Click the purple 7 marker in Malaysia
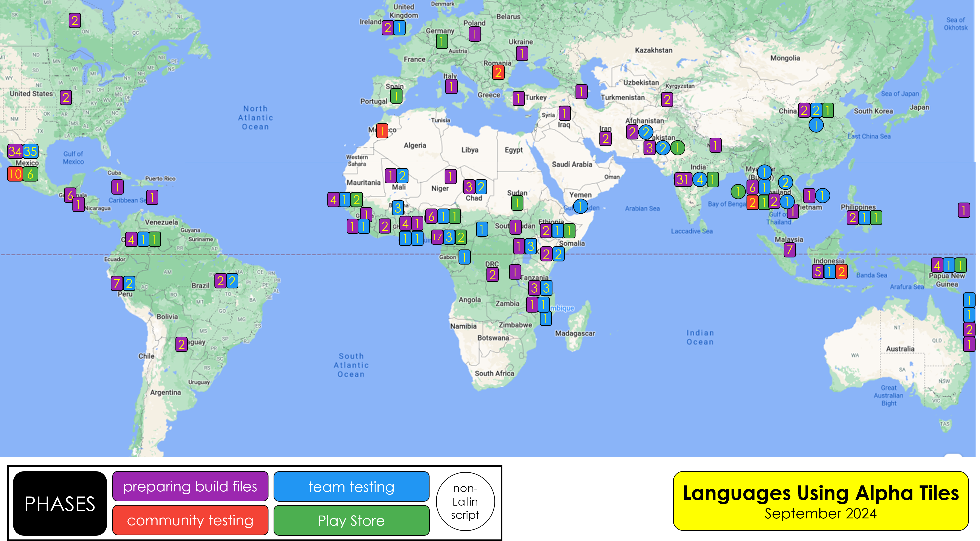The image size is (980, 541). 790,250
